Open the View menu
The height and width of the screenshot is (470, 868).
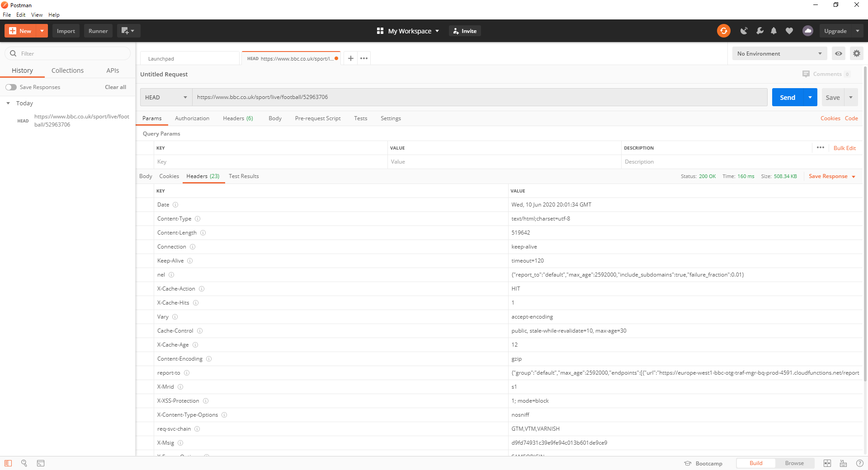(37, 15)
